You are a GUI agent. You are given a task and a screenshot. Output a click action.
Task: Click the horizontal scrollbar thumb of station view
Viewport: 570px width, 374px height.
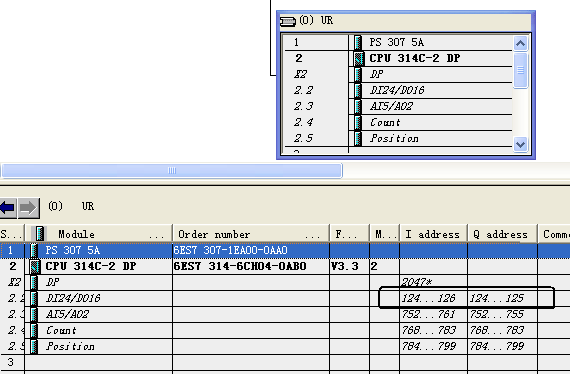pos(172,170)
